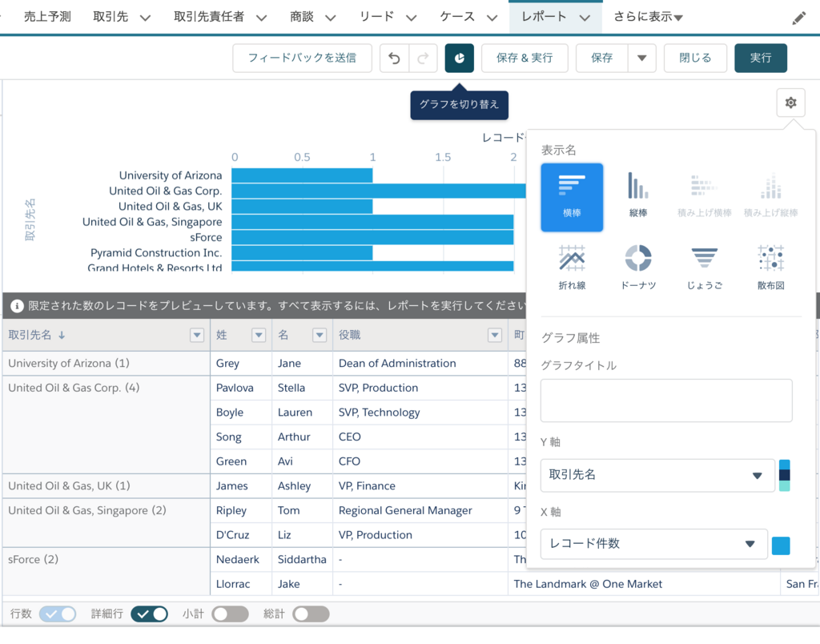Viewport: 820px width, 644px height.
Task: Click the University of Arizona chart bar
Action: [x=302, y=175]
